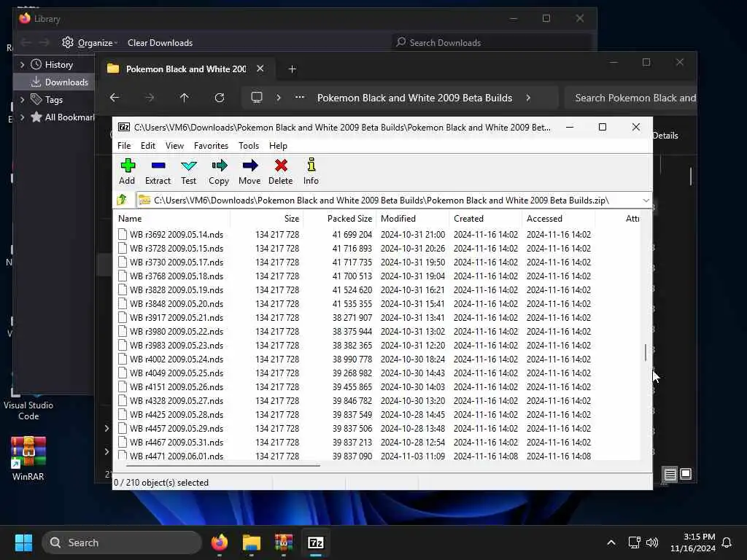Click the Explorer search box

click(x=630, y=98)
